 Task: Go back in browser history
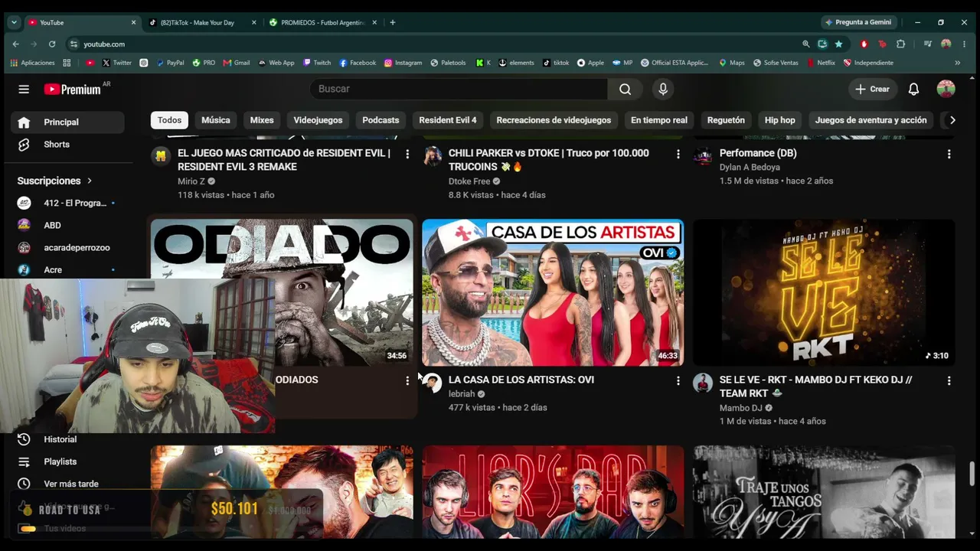(x=15, y=44)
